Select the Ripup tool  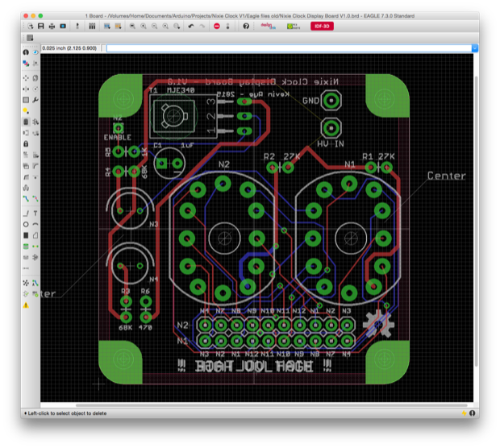point(35,199)
